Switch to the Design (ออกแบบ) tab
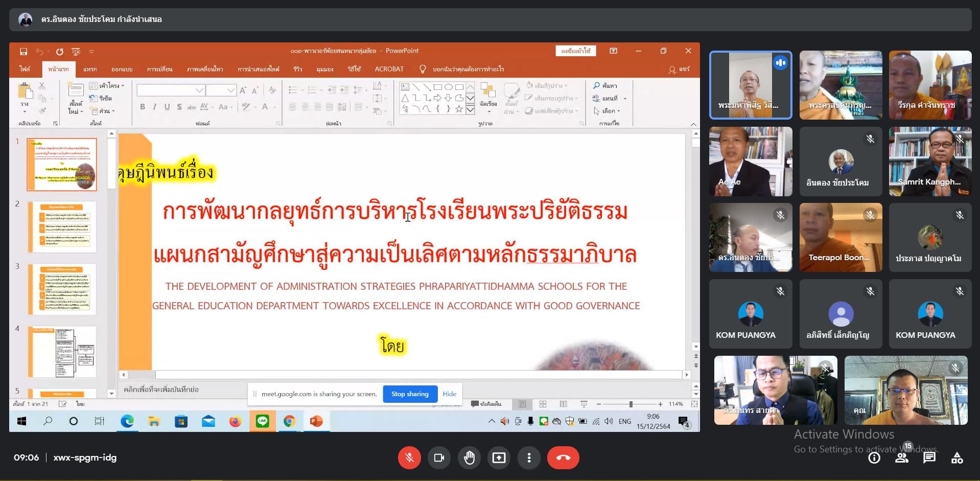980x481 pixels. click(x=122, y=69)
